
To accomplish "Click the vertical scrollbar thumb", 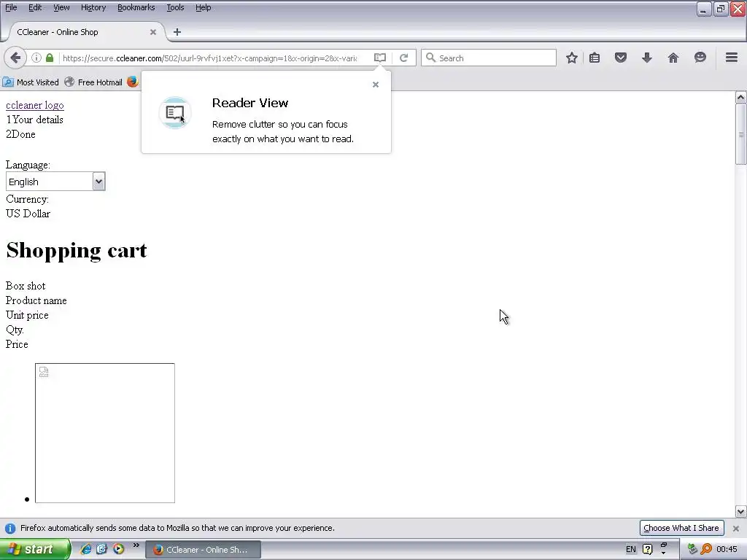I will 740,134.
